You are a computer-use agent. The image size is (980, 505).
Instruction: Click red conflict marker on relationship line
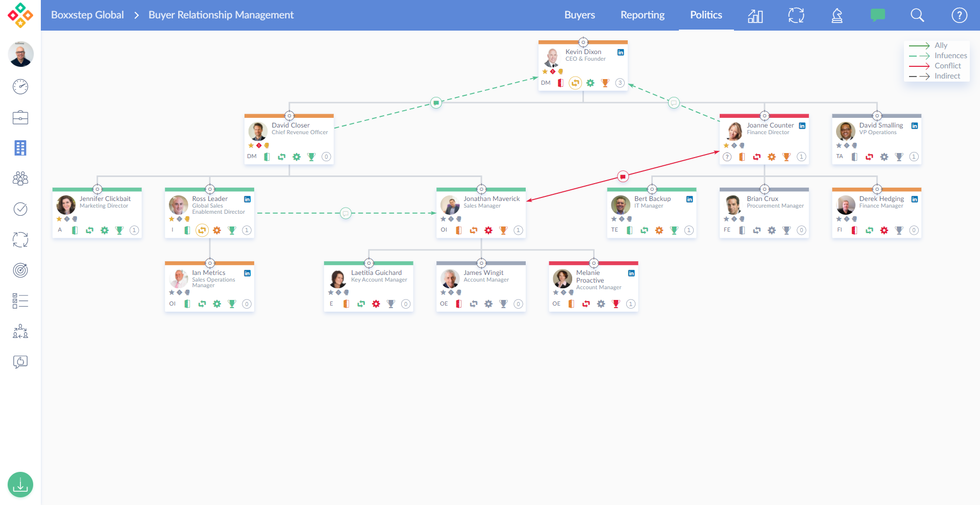coord(623,176)
